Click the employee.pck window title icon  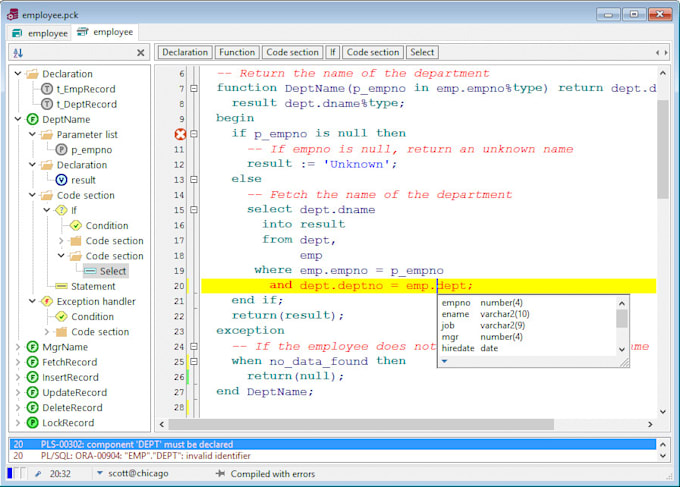[13, 14]
